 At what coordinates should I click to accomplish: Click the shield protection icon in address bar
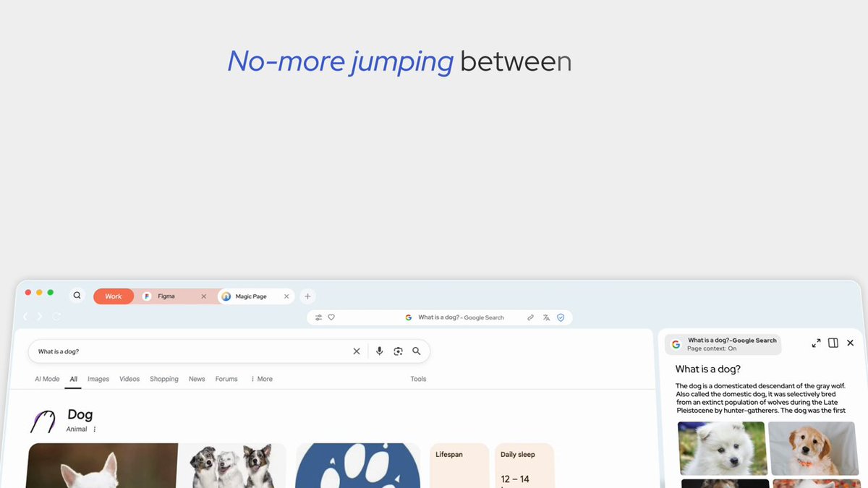click(561, 317)
